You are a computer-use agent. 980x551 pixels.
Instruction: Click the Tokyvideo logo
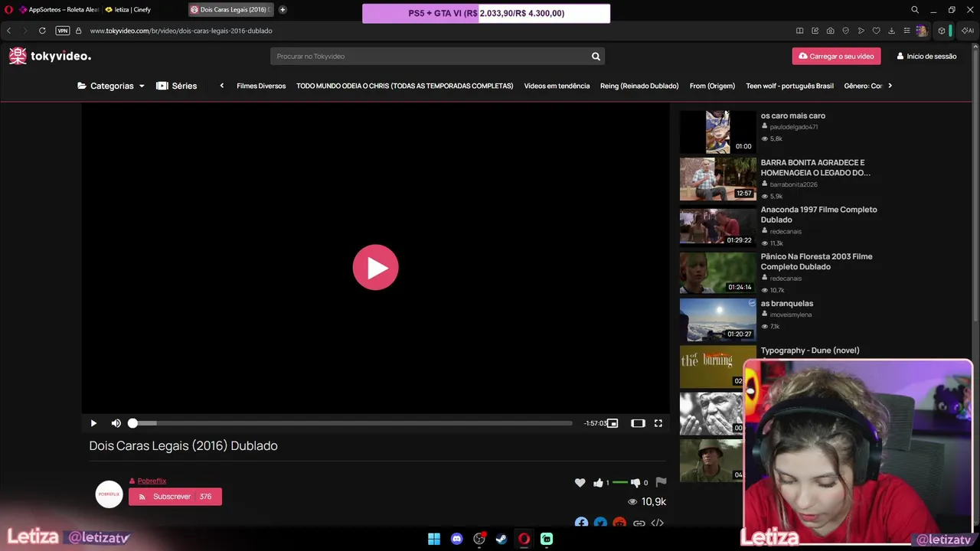coord(50,56)
